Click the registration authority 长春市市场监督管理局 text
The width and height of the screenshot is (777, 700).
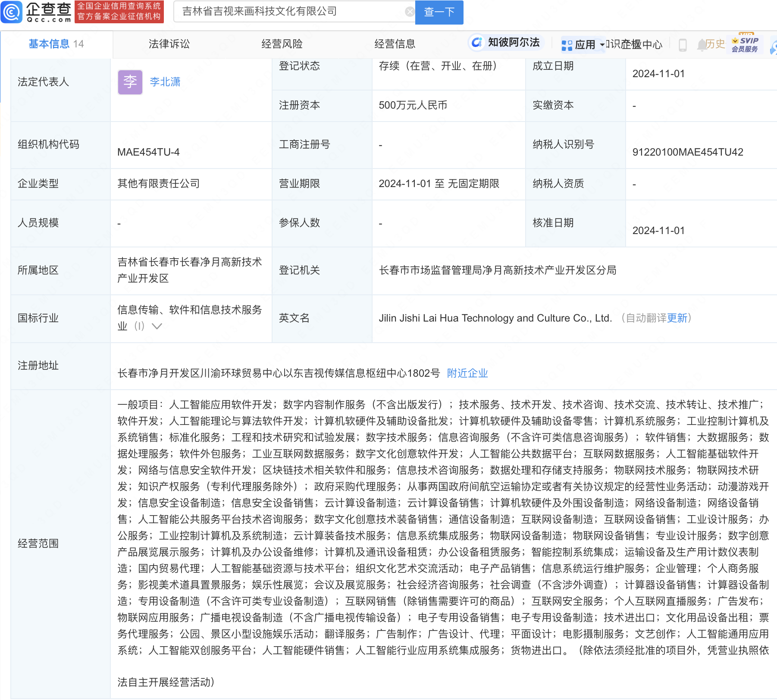(x=498, y=270)
